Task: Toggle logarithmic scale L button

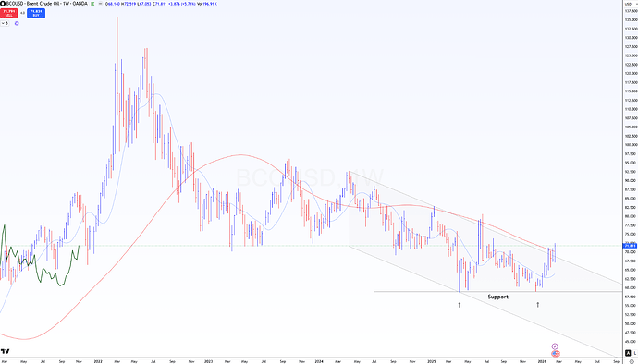Action: (634, 353)
